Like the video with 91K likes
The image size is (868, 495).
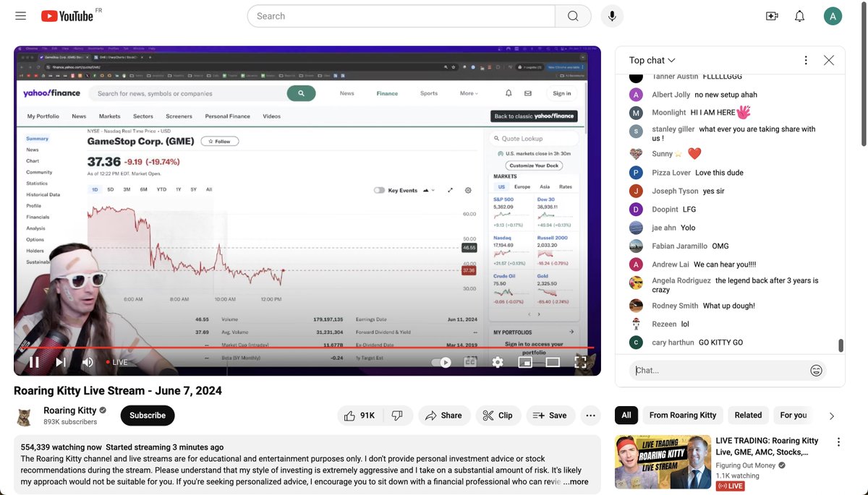359,416
